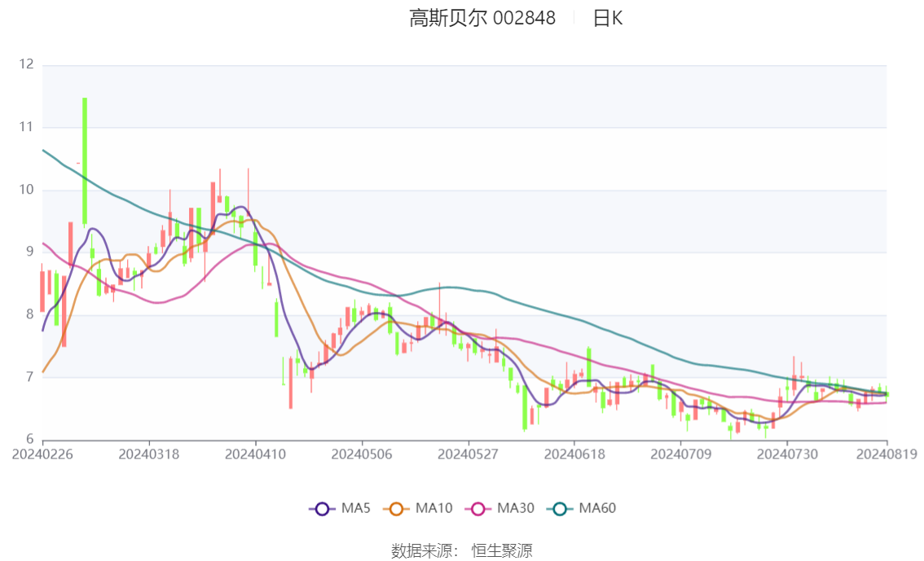924x561 pixels.
Task: Select the 20240618 x-axis date label
Action: click(x=574, y=454)
